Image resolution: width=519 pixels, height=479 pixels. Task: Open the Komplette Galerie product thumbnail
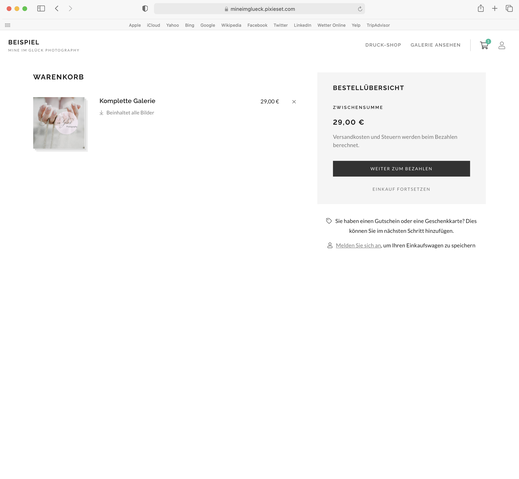[59, 123]
